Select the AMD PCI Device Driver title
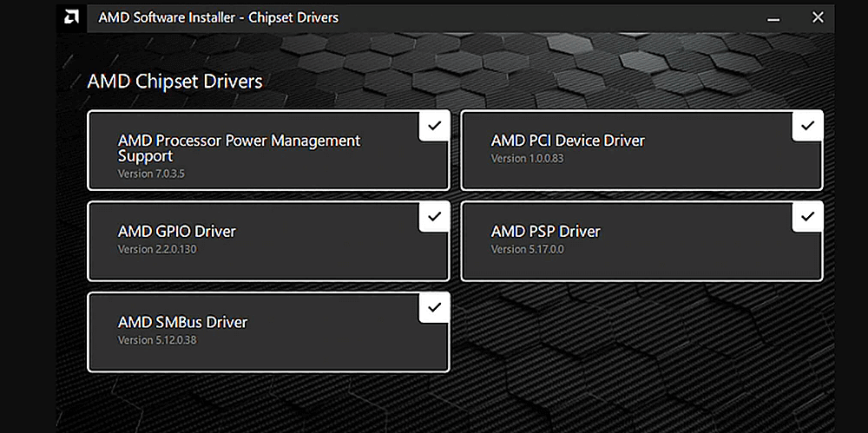The width and height of the screenshot is (868, 433). [x=568, y=141]
